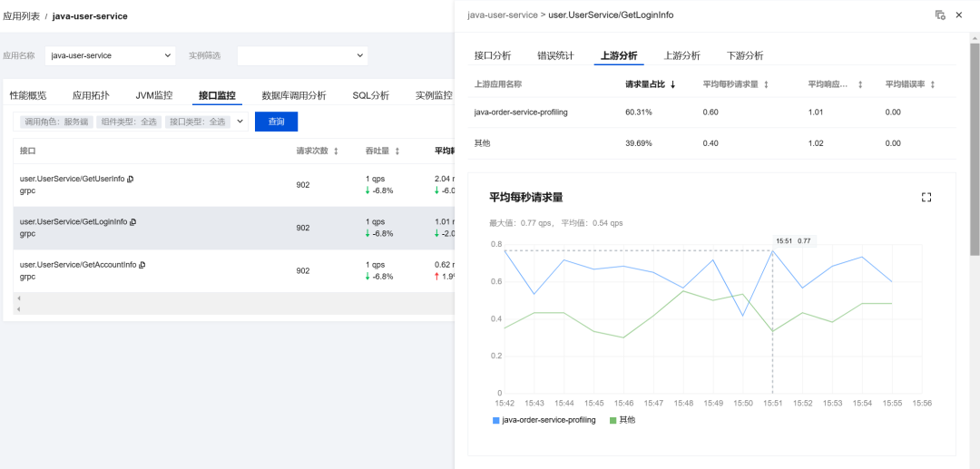980x469 pixels.
Task: Select the user.UserService/GetAccountInfo row
Action: [x=234, y=271]
